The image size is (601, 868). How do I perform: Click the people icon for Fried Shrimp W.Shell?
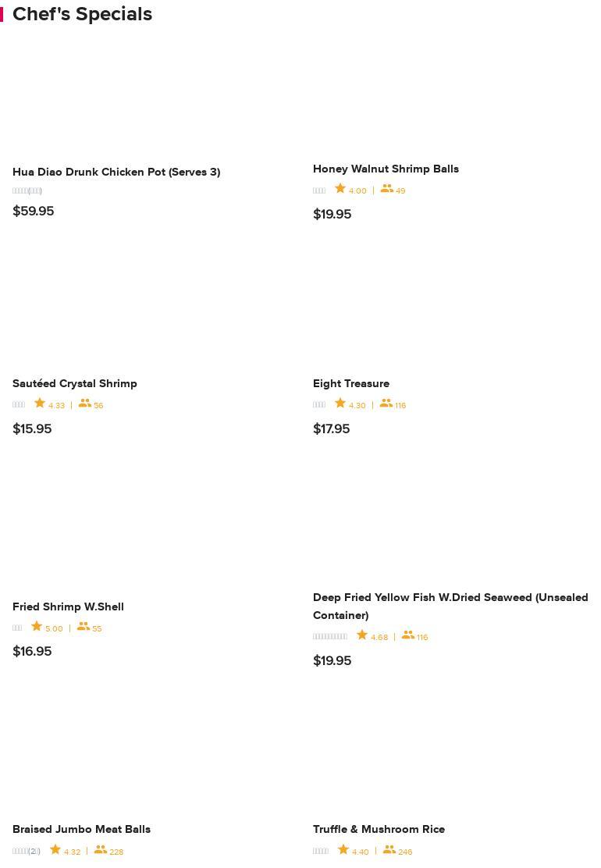(84, 627)
